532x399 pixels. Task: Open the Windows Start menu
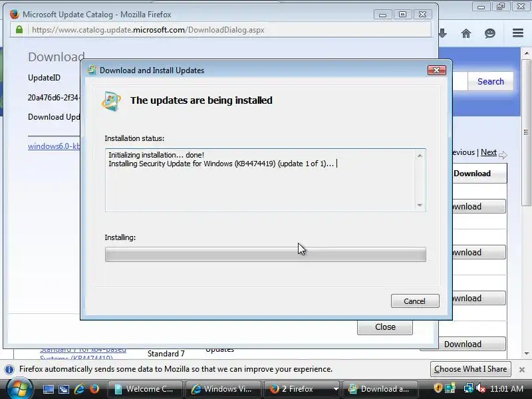click(19, 389)
